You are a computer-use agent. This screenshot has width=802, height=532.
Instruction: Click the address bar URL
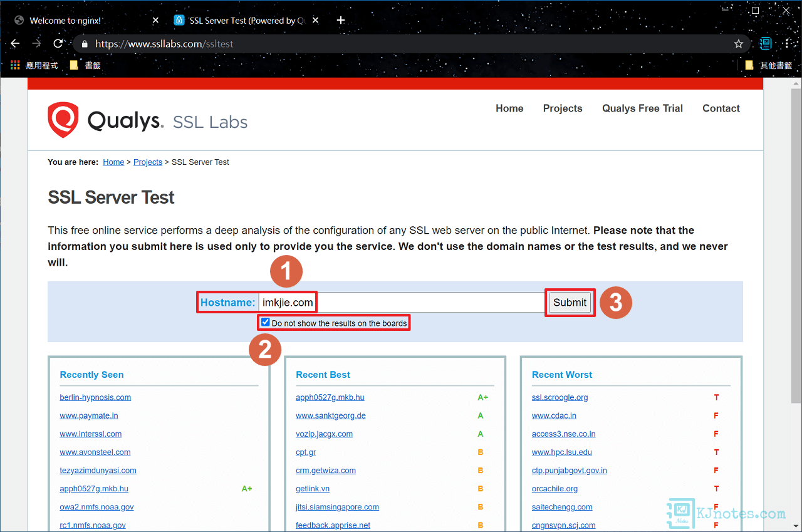tap(164, 44)
